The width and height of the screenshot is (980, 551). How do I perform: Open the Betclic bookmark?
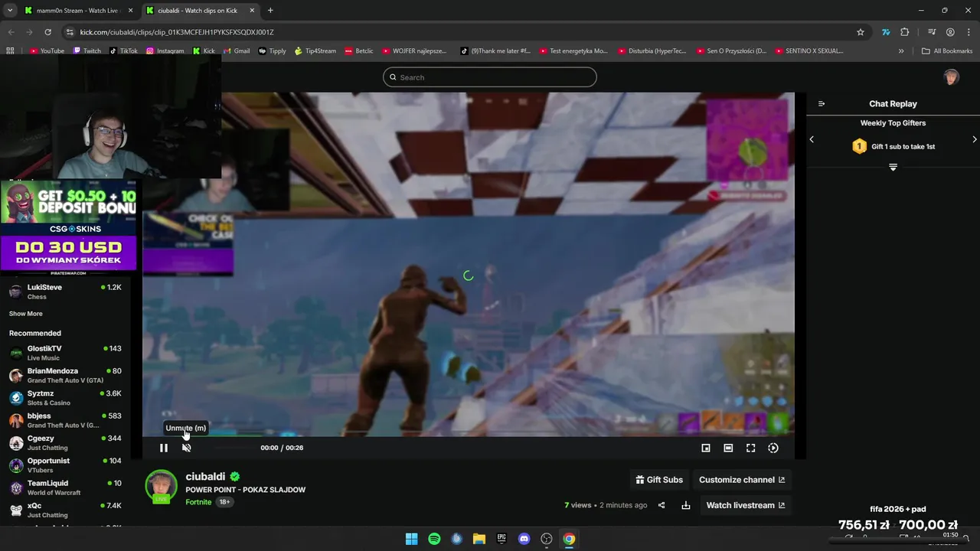pyautogui.click(x=359, y=51)
